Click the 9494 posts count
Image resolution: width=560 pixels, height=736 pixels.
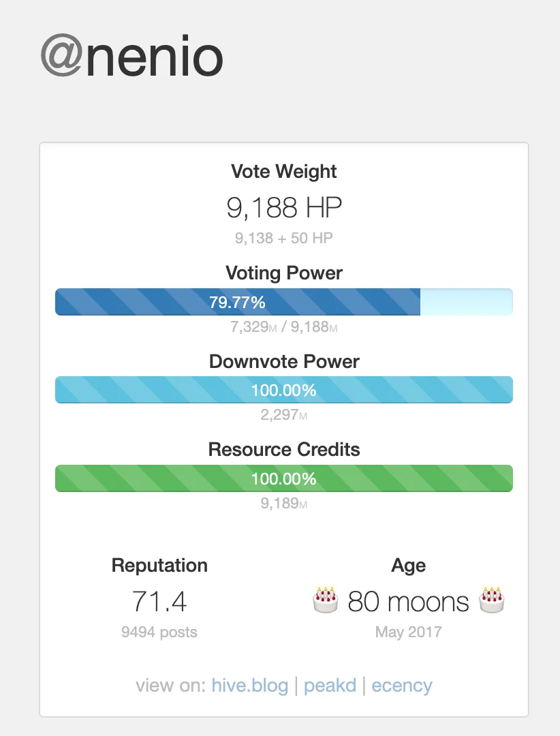pos(159,632)
